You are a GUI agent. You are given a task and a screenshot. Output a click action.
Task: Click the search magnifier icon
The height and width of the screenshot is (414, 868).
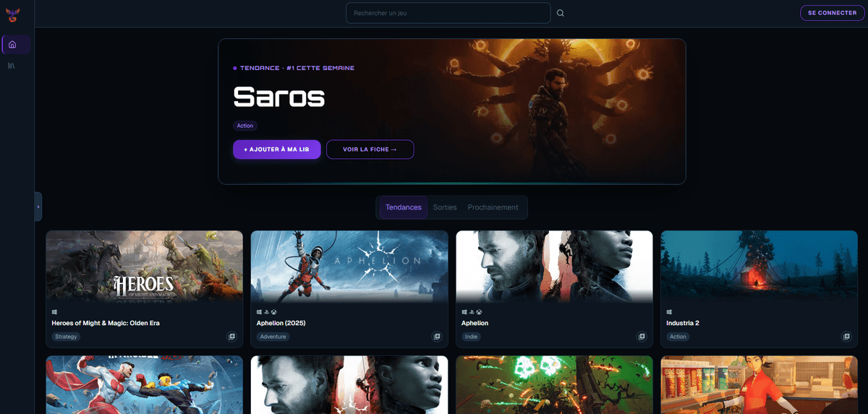pyautogui.click(x=560, y=13)
